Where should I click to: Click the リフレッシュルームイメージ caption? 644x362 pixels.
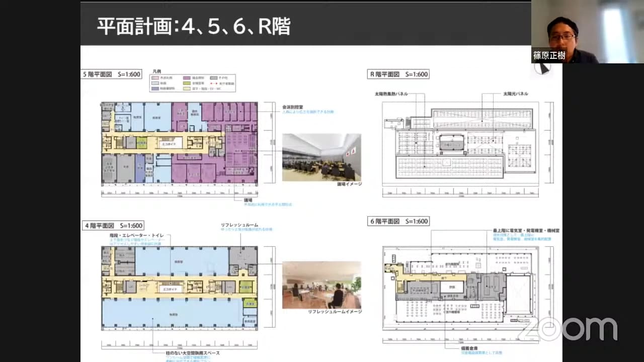(335, 312)
